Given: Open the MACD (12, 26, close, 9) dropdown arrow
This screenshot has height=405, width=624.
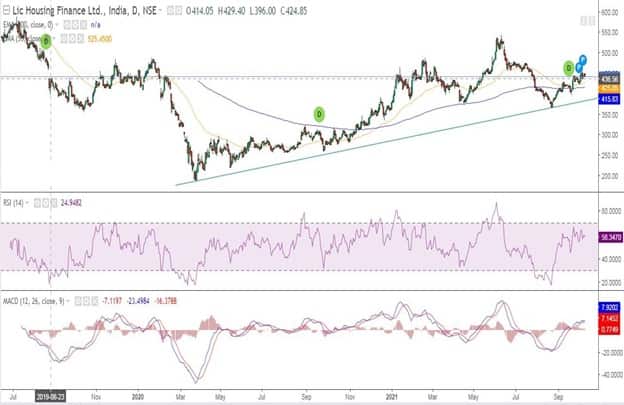Looking at the screenshot, I should pos(68,301).
